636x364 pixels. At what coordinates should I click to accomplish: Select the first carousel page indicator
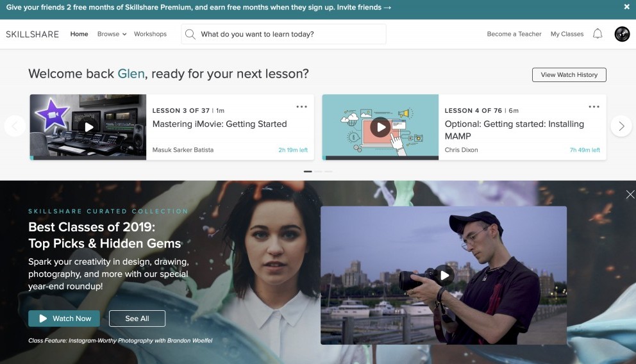[308, 172]
